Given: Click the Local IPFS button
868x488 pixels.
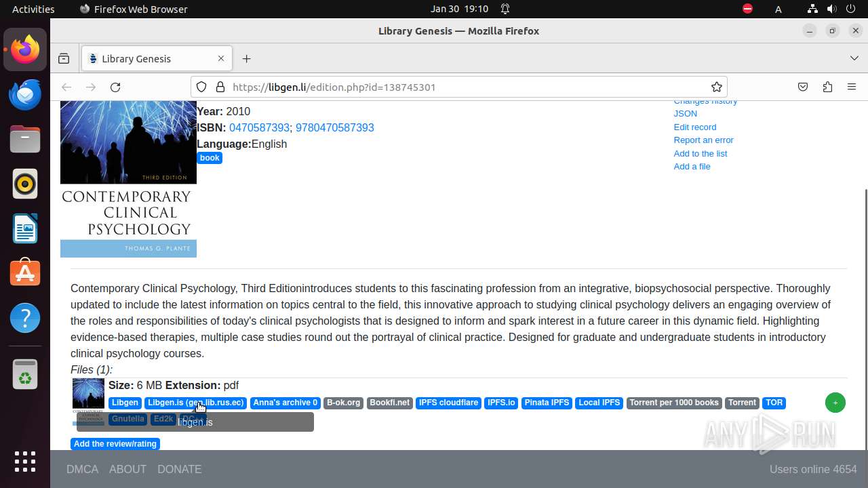Looking at the screenshot, I should (599, 403).
